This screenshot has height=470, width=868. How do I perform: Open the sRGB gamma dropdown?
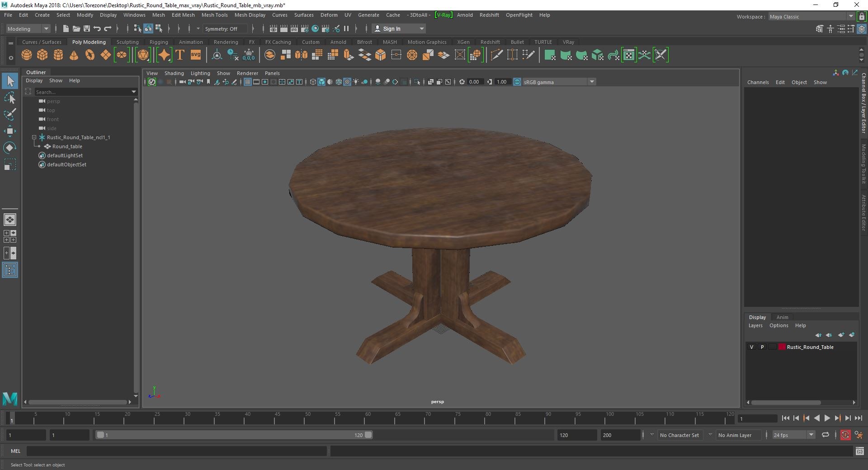(x=559, y=82)
